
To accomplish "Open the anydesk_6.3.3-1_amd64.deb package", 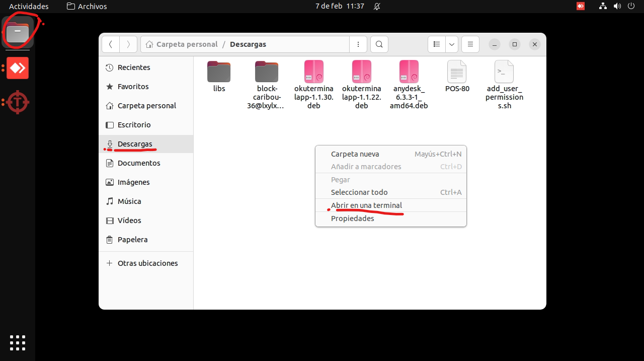I will (x=409, y=72).
